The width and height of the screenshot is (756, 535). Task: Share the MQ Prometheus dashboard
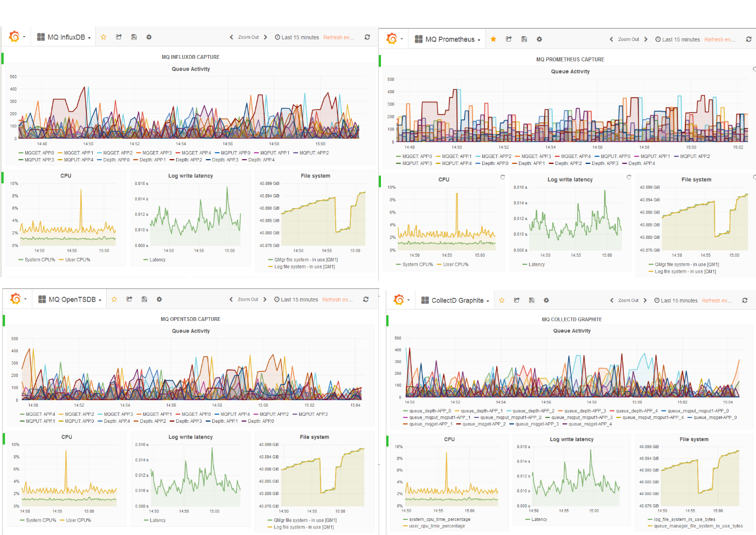(x=509, y=39)
